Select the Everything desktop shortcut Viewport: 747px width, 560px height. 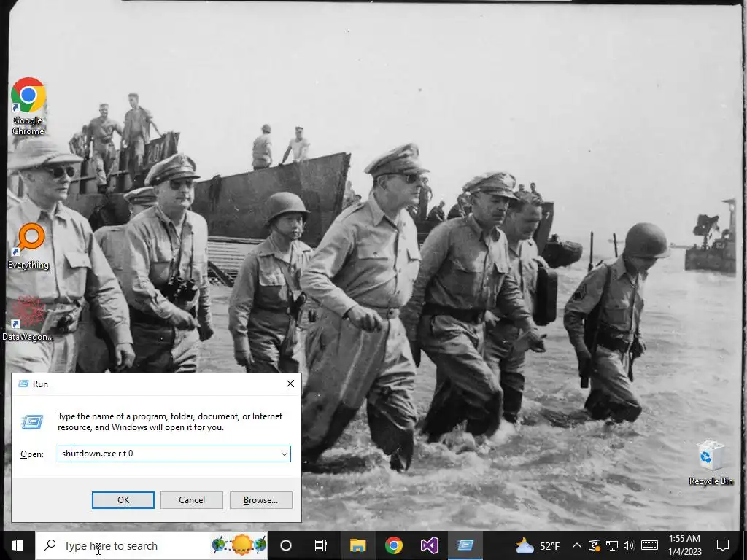(28, 246)
